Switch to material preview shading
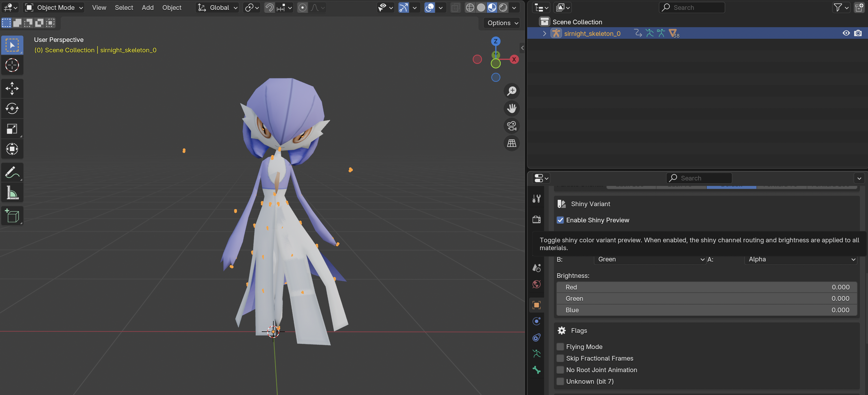Screen dimensions: 868x395 (492, 8)
